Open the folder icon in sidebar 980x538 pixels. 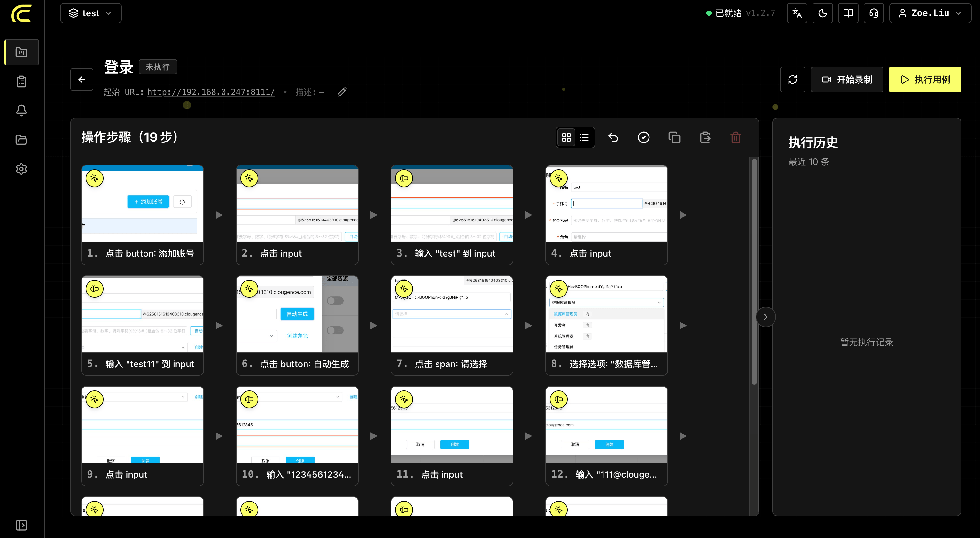pos(21,140)
